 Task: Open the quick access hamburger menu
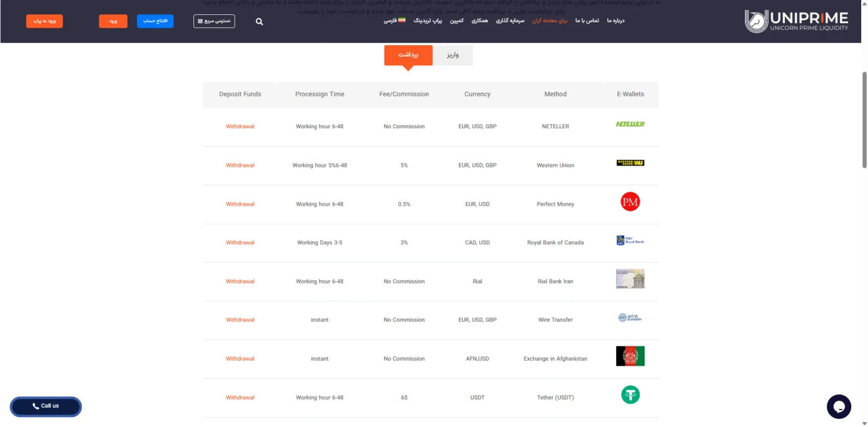214,21
